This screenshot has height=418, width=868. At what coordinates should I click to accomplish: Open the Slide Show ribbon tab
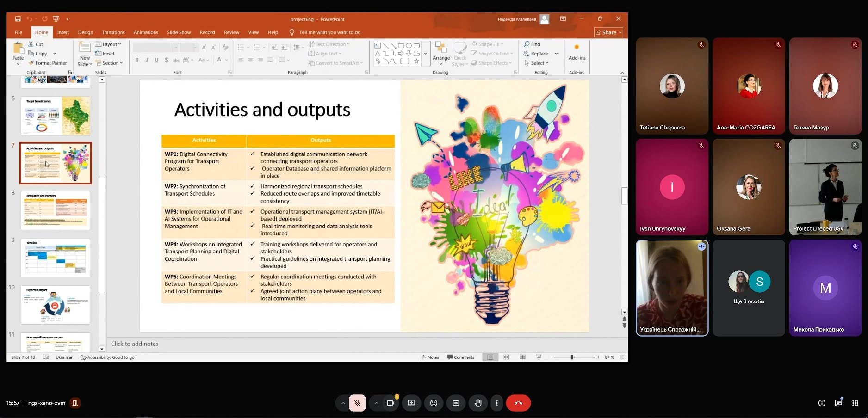pos(179,32)
